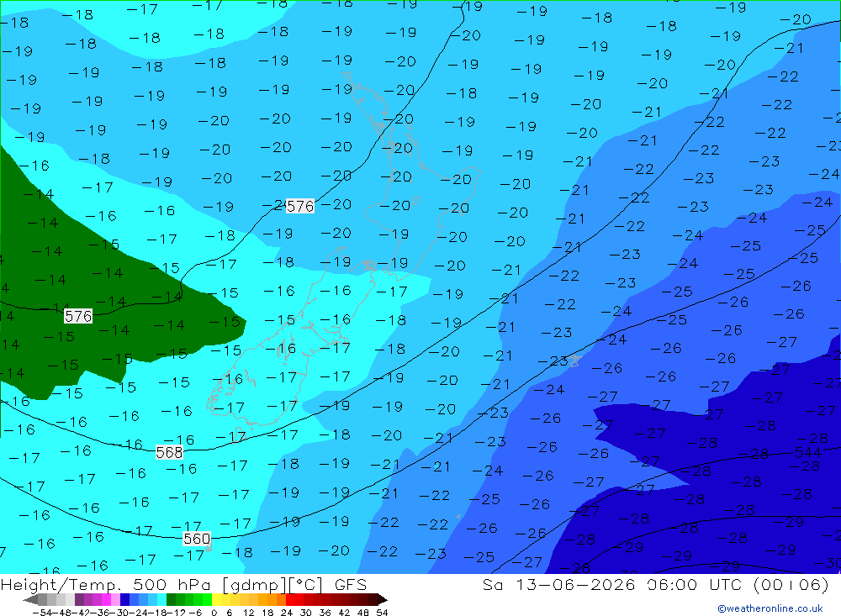841x616 pixels.
Task: Pick the yellow swatch in temperature legend
Action: pos(217,599)
